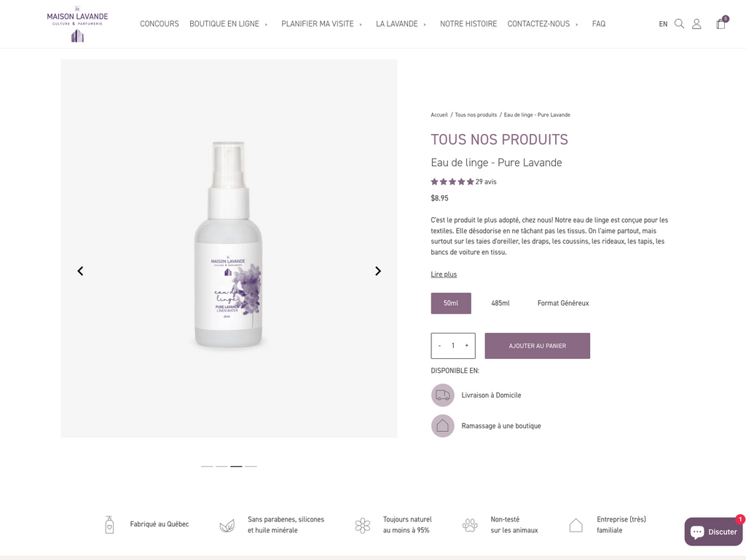Screen dimensions: 746x560
Task: Open the Discuter chat bubble
Action: (x=714, y=532)
